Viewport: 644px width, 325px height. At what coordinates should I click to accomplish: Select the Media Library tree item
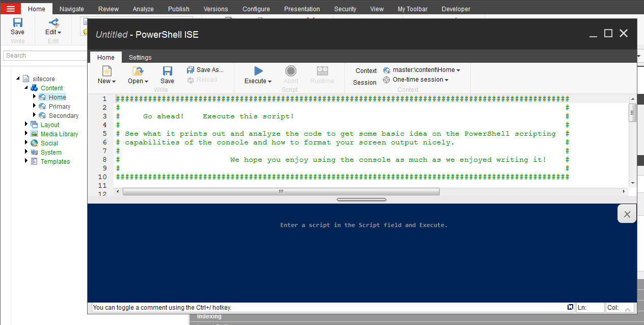pyautogui.click(x=59, y=134)
